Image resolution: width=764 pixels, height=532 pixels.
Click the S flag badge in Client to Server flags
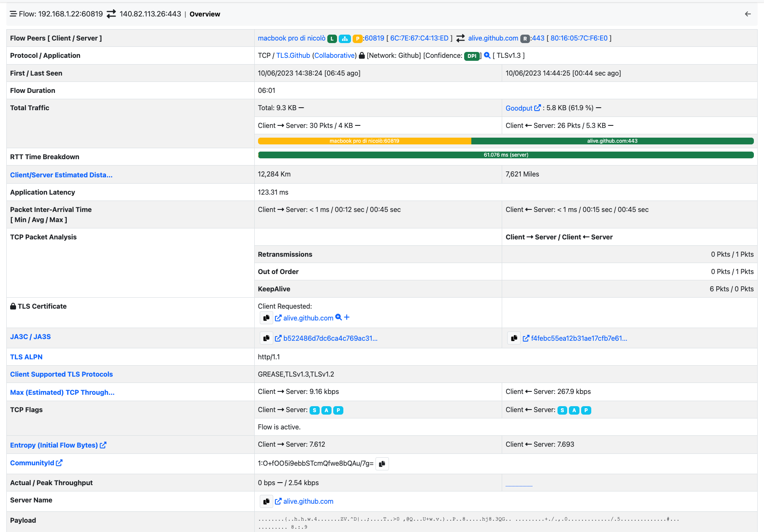click(x=315, y=410)
